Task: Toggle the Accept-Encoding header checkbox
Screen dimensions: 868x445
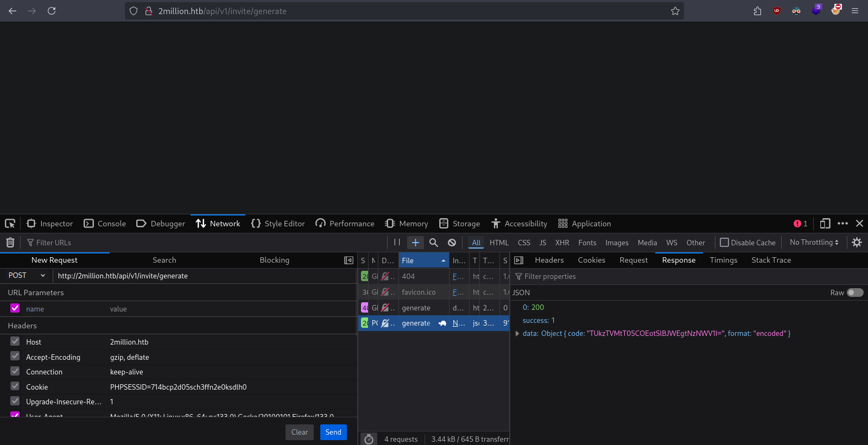Action: coord(15,357)
